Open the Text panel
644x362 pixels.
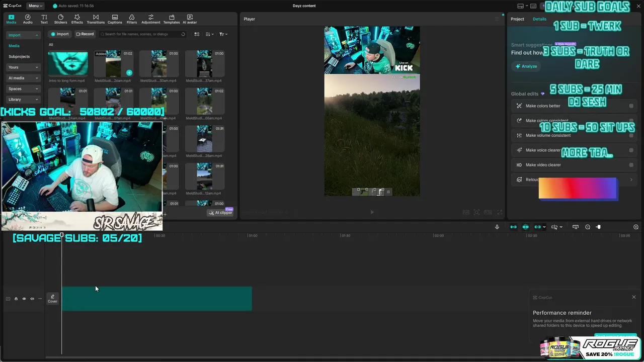click(x=44, y=19)
